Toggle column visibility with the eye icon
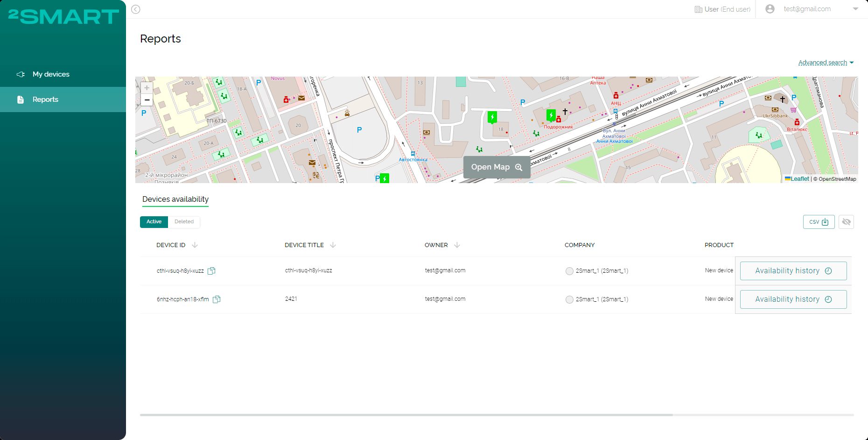The image size is (868, 440). coord(846,222)
